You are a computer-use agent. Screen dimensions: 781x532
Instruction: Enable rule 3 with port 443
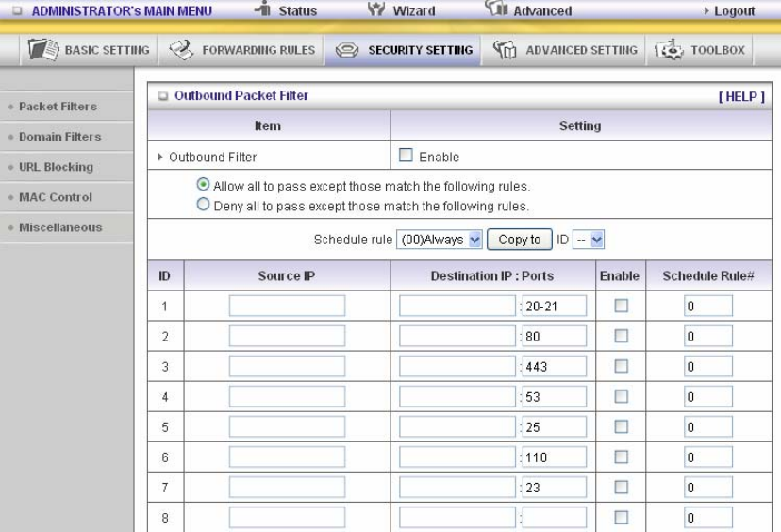click(621, 366)
